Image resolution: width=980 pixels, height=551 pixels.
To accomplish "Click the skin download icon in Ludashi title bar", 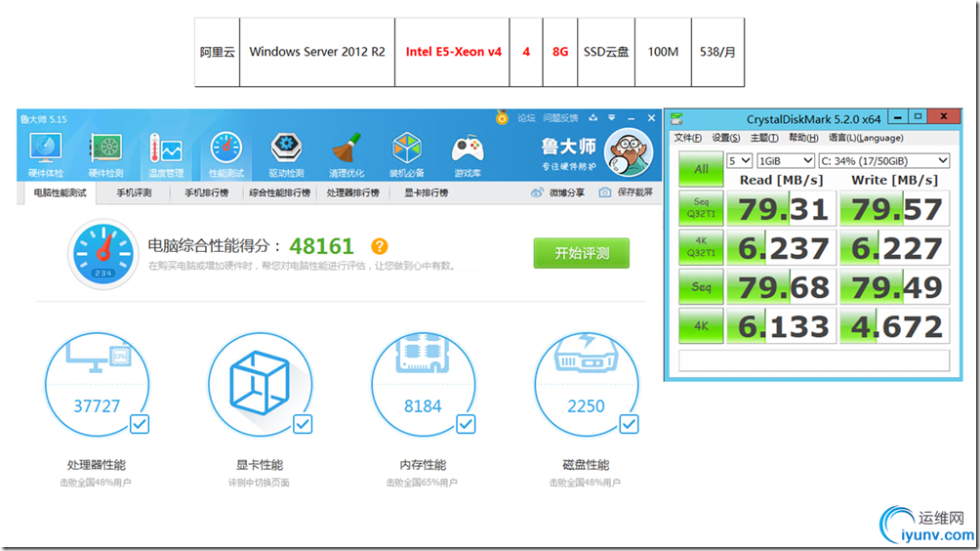I will pyautogui.click(x=593, y=117).
